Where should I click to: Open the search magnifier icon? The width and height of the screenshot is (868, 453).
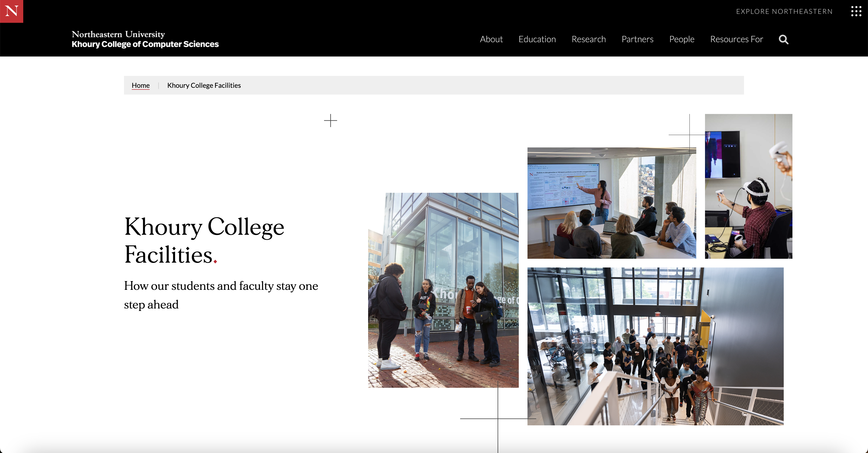pos(783,40)
